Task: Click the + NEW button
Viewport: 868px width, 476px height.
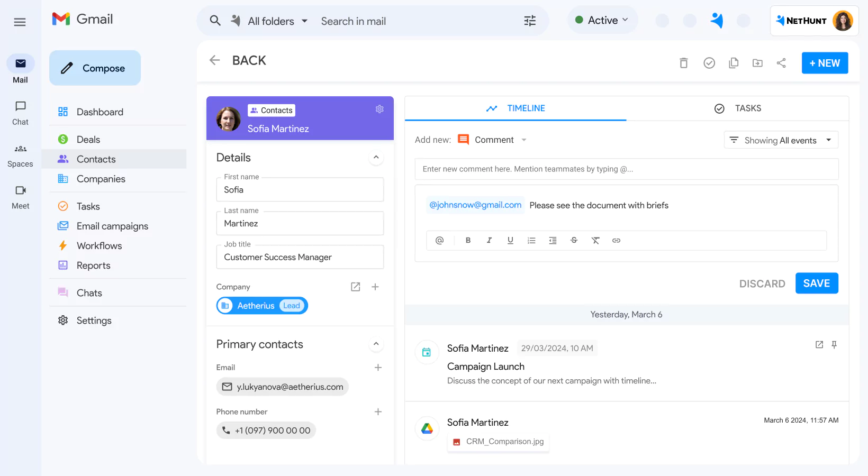Action: click(x=825, y=62)
